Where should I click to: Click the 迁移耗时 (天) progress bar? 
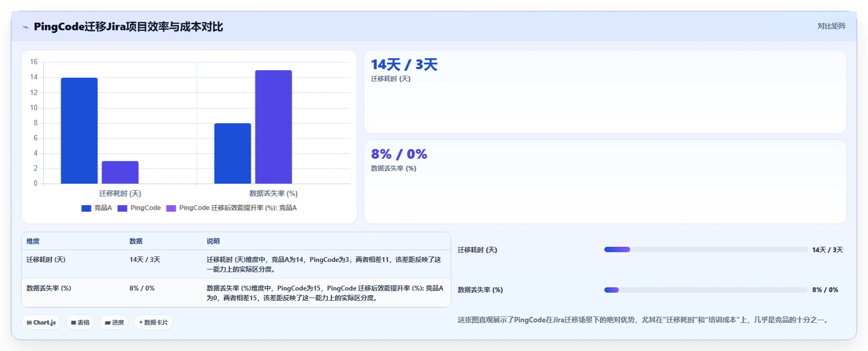tap(706, 249)
